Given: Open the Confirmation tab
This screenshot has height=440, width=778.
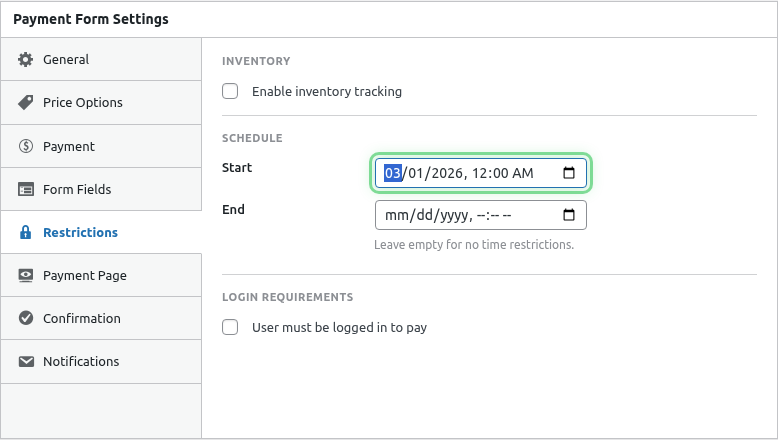Looking at the screenshot, I should pos(82,318).
